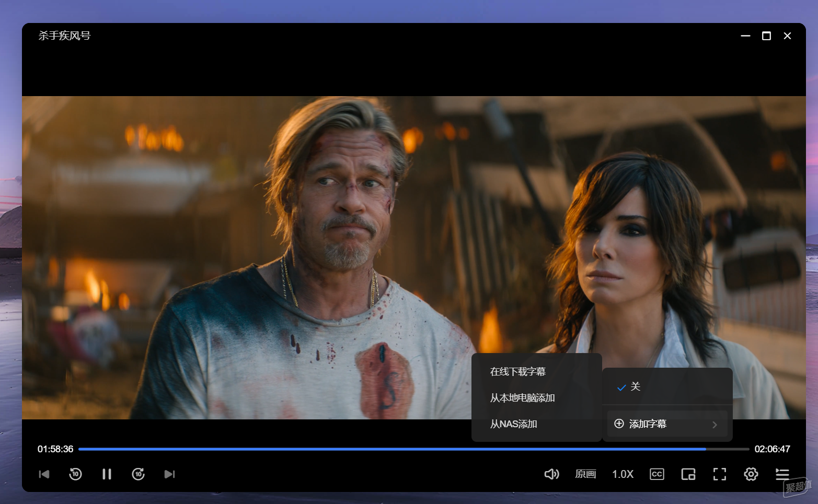Viewport: 818px width, 504px height.
Task: Enable picture-in-picture mini window
Action: [688, 474]
